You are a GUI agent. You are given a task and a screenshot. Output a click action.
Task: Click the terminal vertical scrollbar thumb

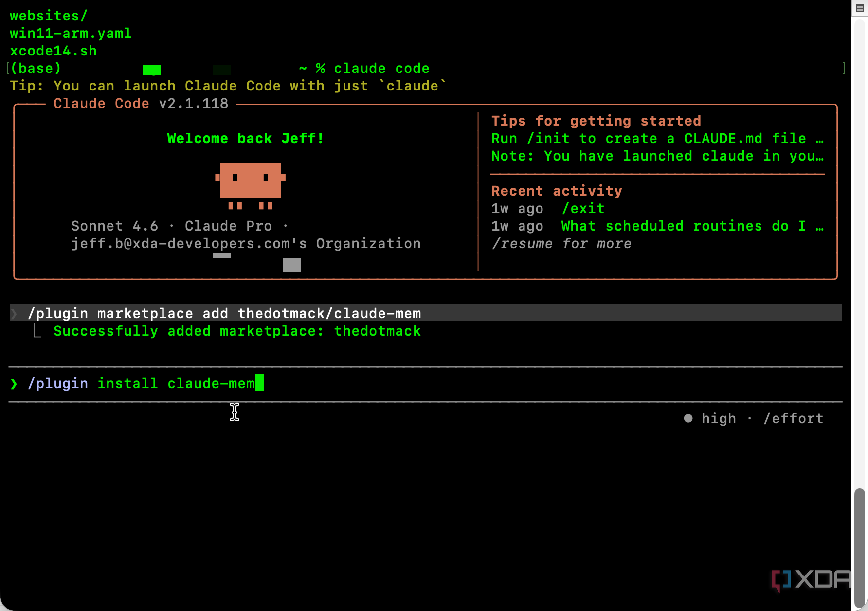(860, 548)
